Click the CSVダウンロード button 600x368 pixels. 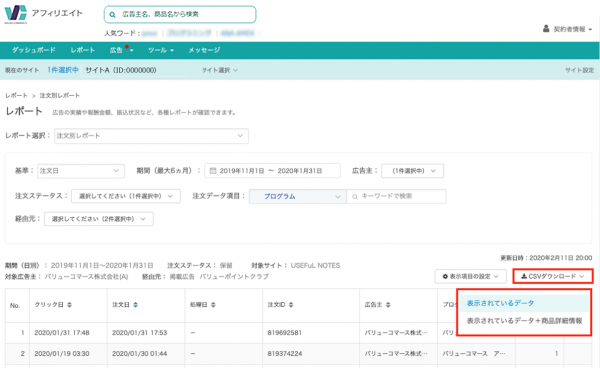click(553, 276)
